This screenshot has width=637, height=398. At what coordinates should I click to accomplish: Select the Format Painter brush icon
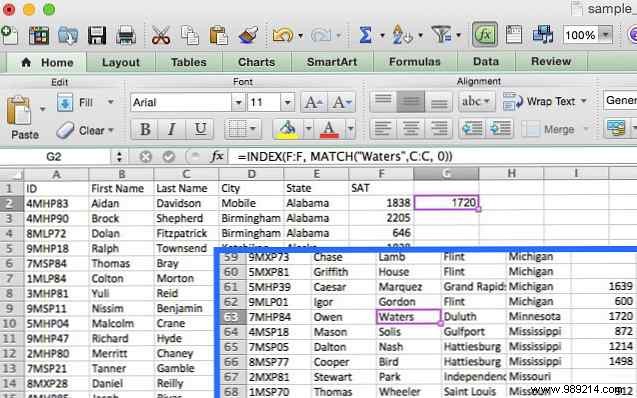coord(248,35)
